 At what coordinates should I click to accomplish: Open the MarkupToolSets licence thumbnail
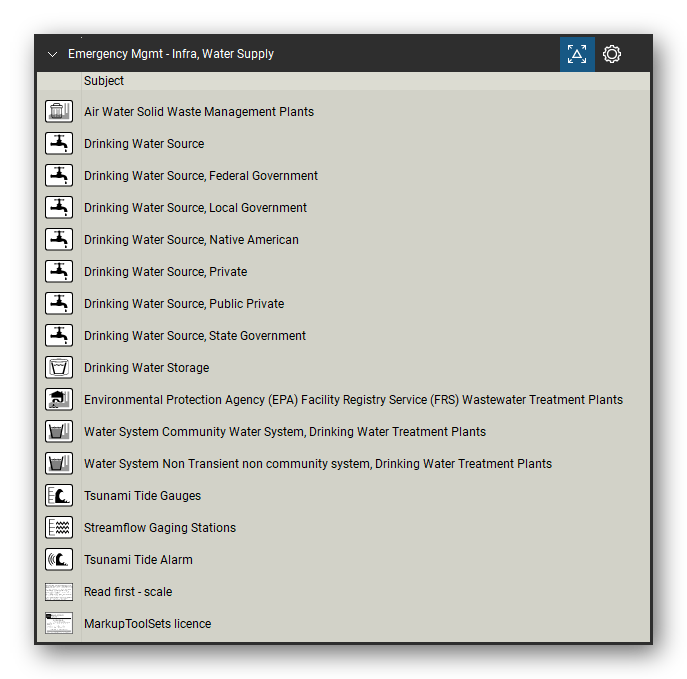pyautogui.click(x=59, y=623)
